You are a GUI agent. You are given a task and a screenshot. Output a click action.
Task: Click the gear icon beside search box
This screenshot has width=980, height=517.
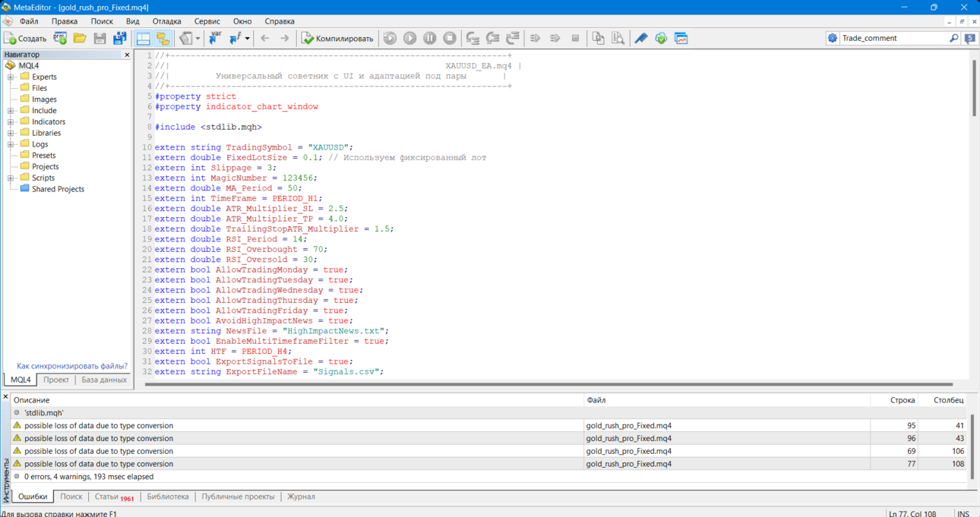pyautogui.click(x=833, y=38)
